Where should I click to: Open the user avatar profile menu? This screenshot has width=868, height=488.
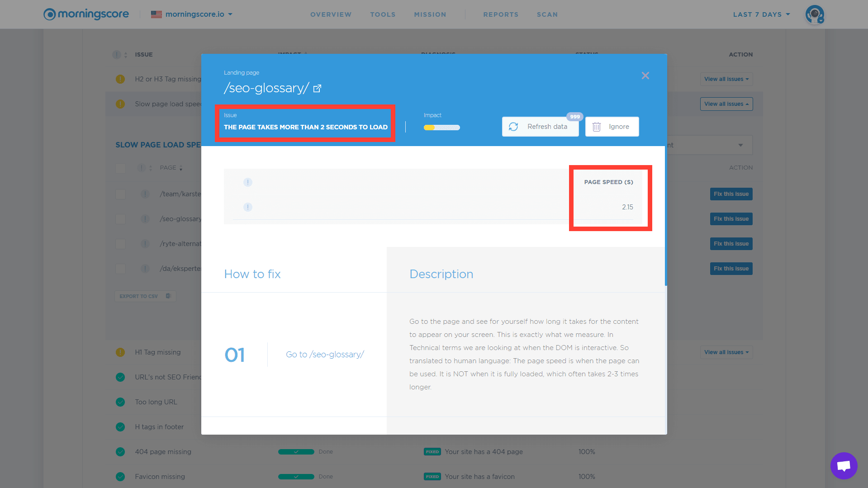point(815,14)
